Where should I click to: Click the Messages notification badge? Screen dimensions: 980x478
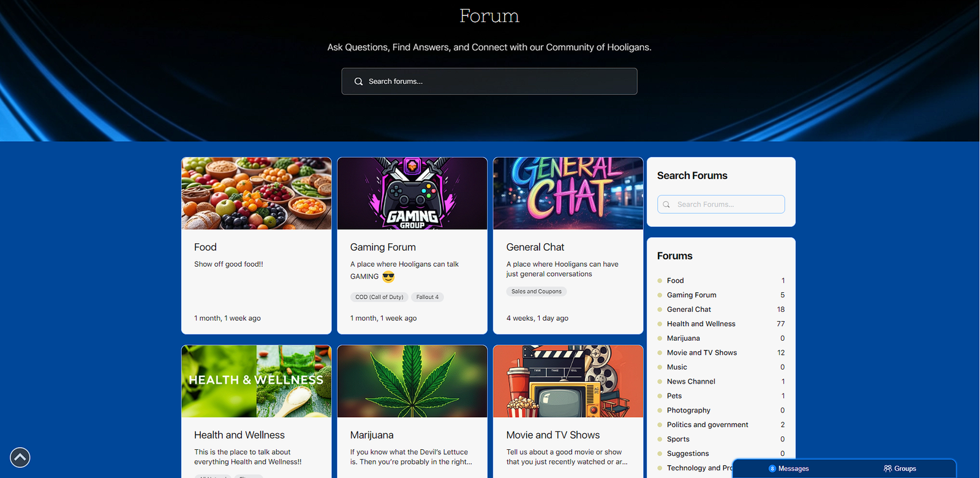point(772,469)
